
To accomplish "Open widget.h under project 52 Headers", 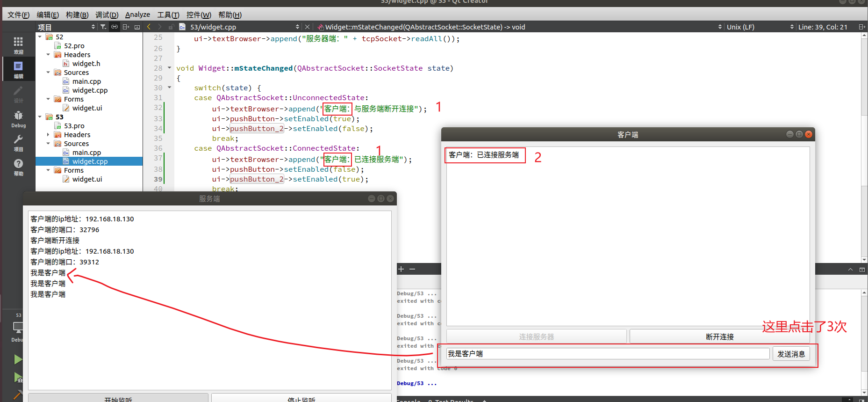I will point(86,64).
